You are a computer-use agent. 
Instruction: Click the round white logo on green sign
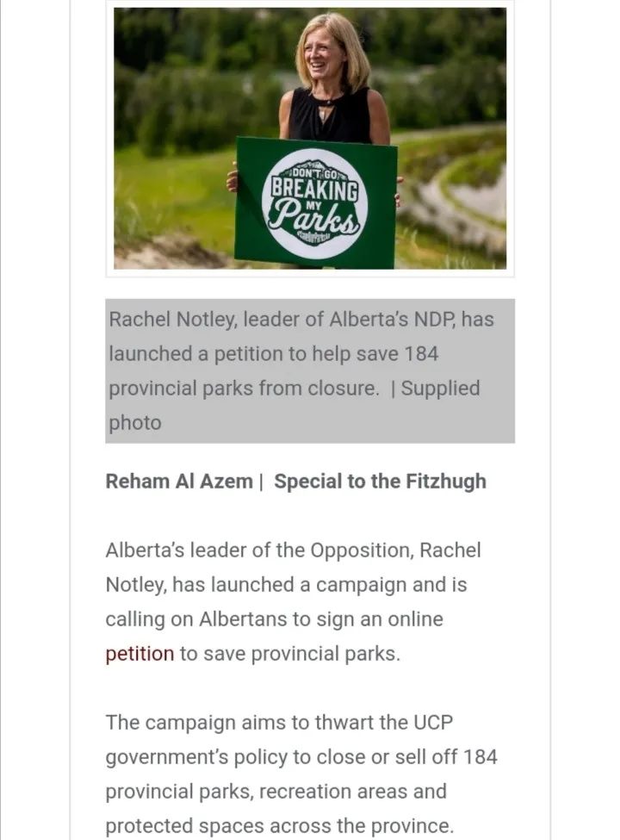(315, 204)
